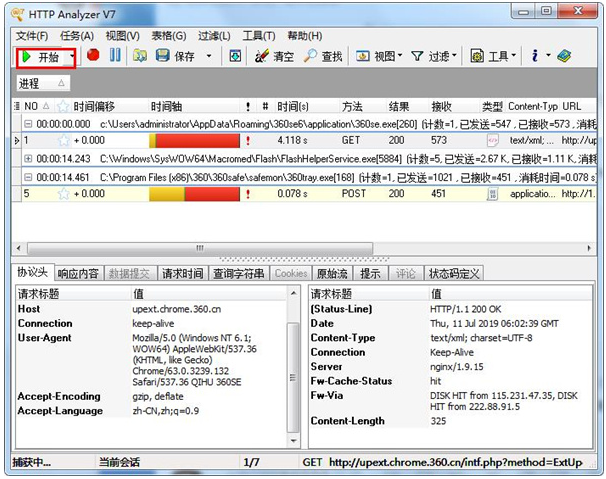The width and height of the screenshot is (606, 479).
Task: Click the 进程 grouping header button
Action: [x=43, y=83]
